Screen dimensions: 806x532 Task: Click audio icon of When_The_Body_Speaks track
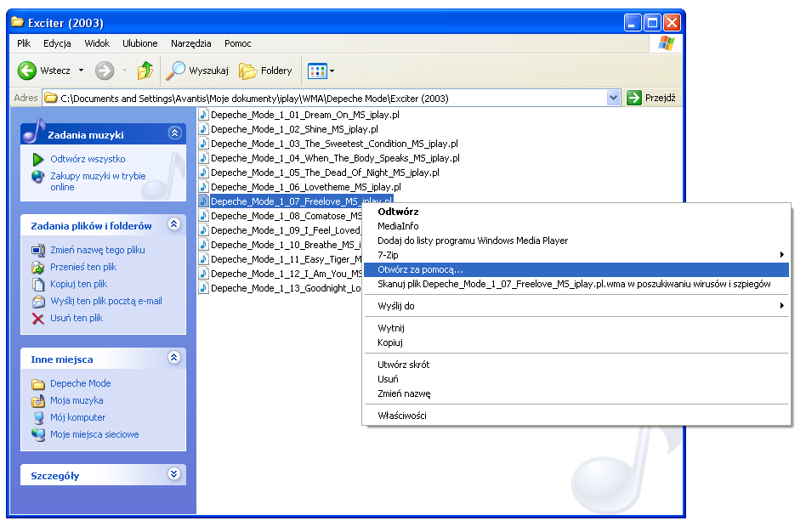[203, 158]
